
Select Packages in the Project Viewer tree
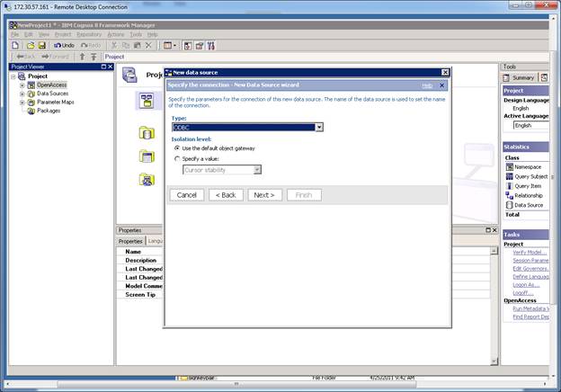click(48, 111)
